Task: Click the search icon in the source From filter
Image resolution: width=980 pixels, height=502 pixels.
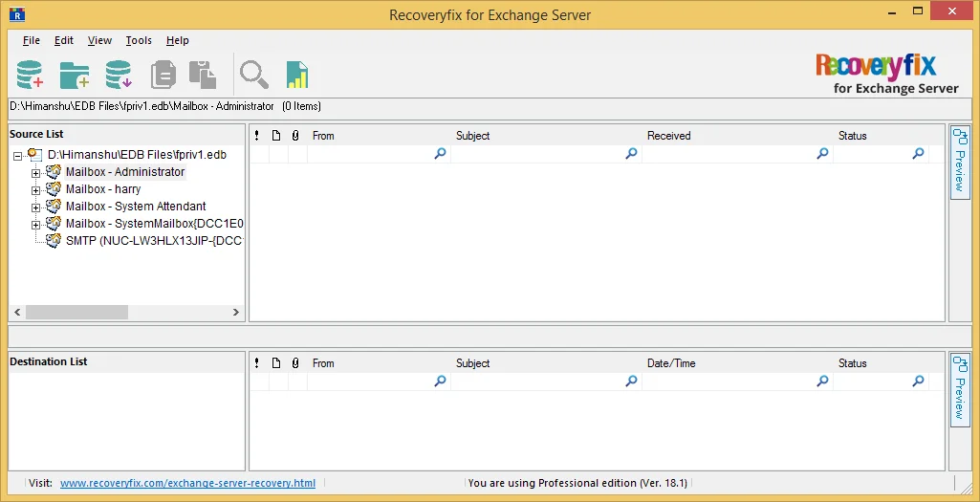Action: (x=440, y=153)
